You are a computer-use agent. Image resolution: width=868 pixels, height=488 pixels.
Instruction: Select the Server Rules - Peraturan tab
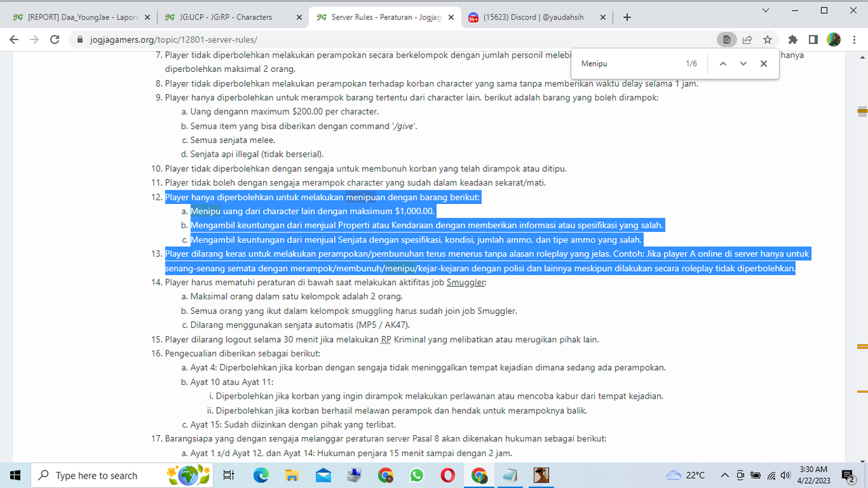(x=384, y=18)
